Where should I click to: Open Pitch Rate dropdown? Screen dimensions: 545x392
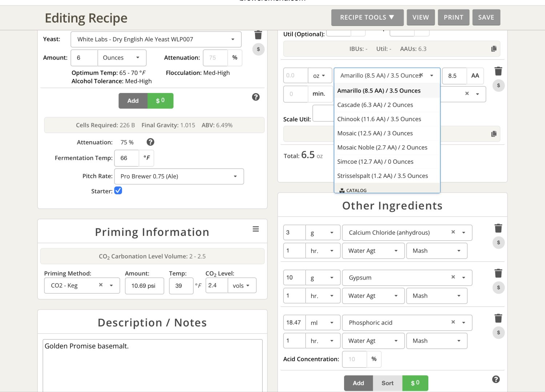pos(179,176)
